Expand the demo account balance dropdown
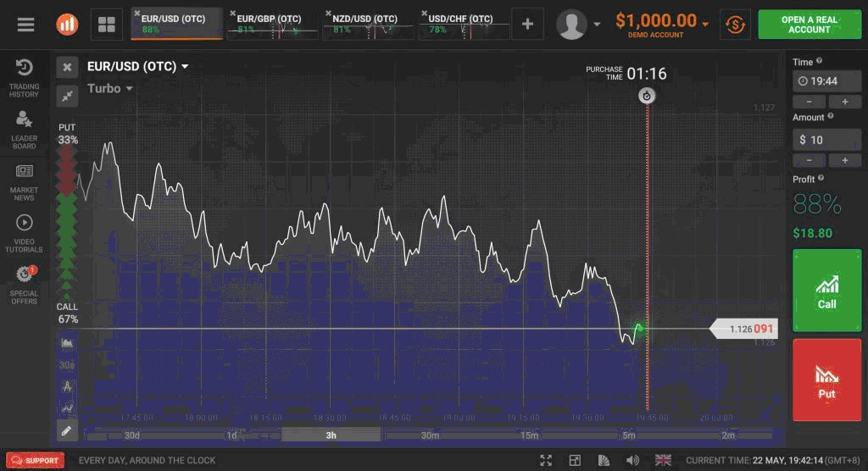The width and height of the screenshot is (868, 471). 705,24
